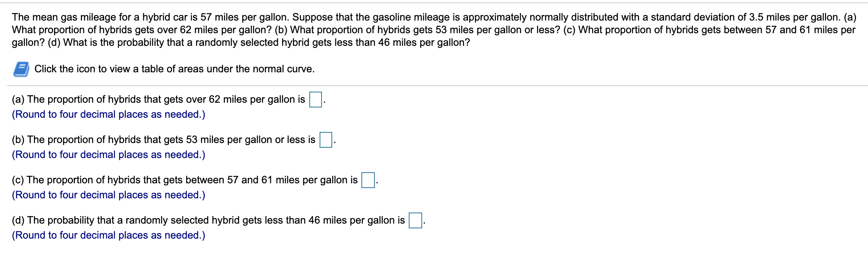Select the answer box for part (c)
The width and height of the screenshot is (868, 271).
click(x=368, y=180)
